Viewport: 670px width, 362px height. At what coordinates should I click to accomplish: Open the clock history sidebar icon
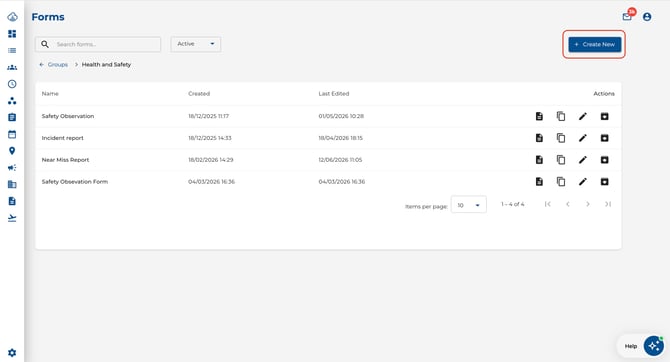tap(12, 84)
